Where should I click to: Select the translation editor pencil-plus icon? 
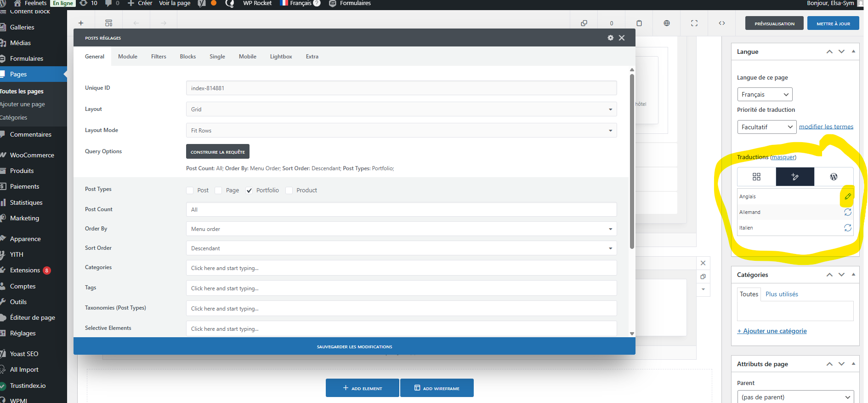click(795, 177)
